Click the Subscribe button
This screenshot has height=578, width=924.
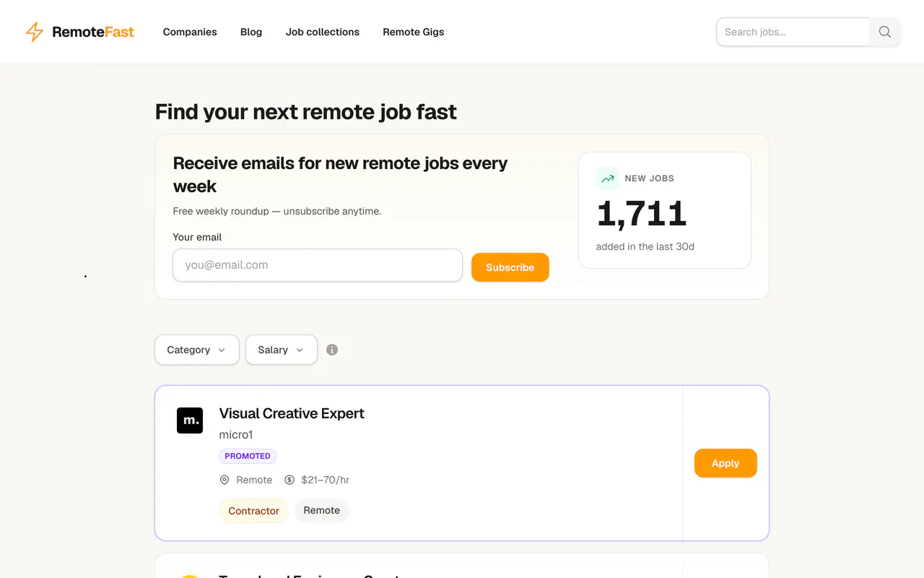(x=510, y=267)
